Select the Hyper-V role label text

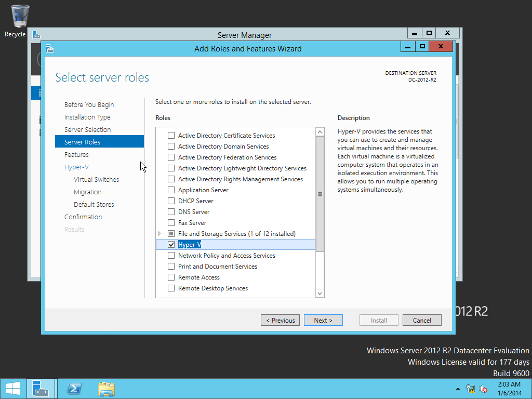coord(190,244)
